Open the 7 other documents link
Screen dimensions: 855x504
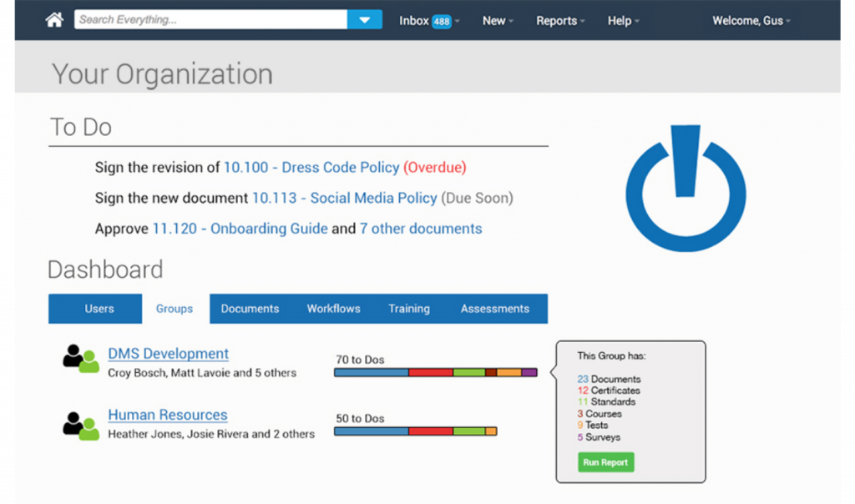(x=421, y=229)
